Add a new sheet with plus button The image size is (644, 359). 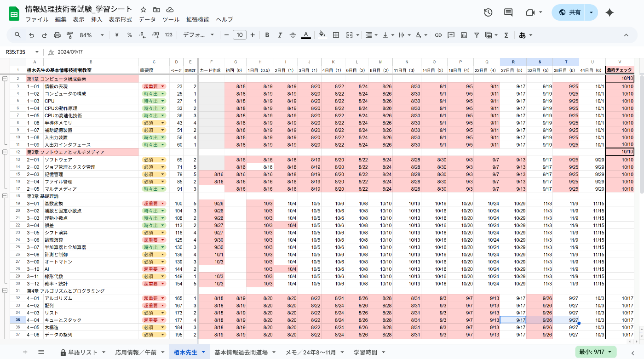pos(25,352)
